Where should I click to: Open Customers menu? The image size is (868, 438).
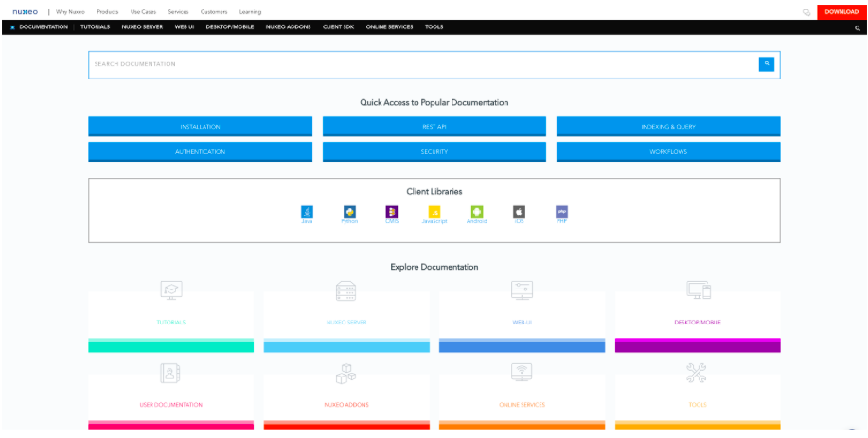(214, 11)
